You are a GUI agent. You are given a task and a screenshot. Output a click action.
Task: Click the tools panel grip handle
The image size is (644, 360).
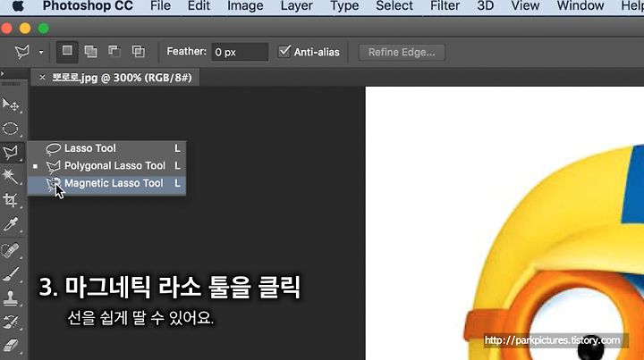[x=11, y=84]
